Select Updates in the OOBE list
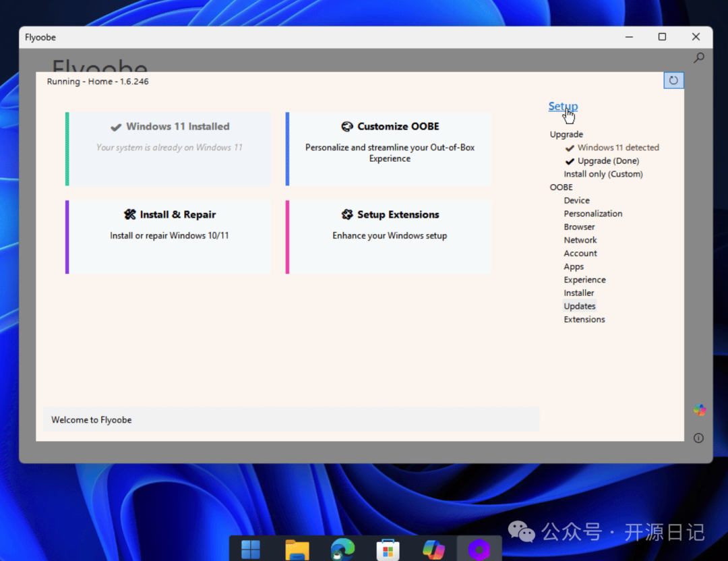This screenshot has height=561, width=728. coord(579,306)
